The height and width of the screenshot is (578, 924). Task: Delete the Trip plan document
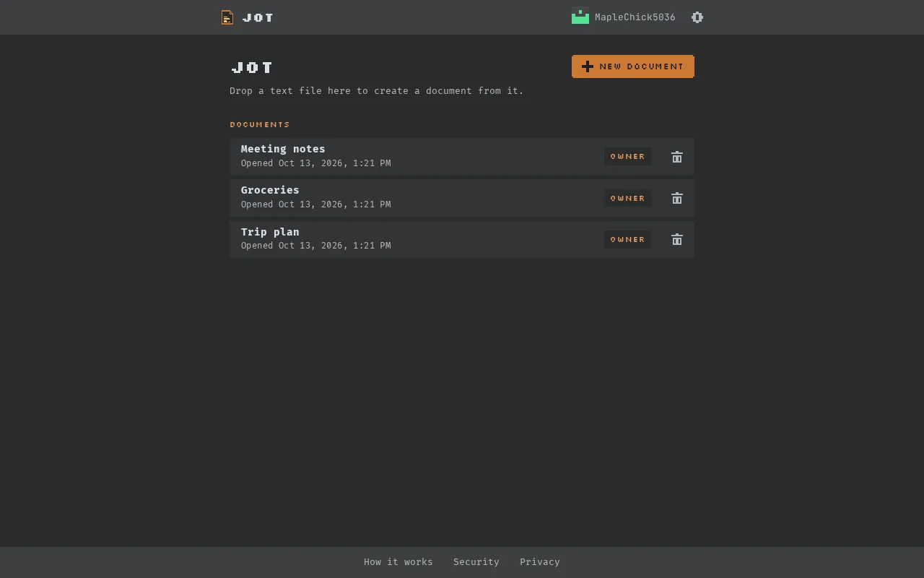click(677, 239)
